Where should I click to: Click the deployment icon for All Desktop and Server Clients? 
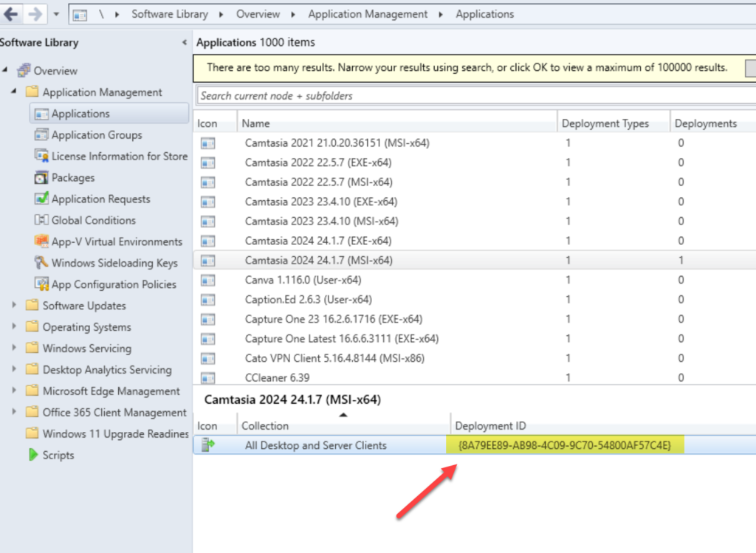(207, 444)
